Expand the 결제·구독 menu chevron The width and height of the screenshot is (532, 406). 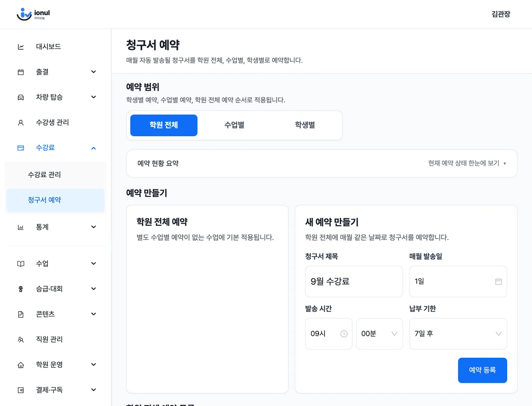click(94, 390)
